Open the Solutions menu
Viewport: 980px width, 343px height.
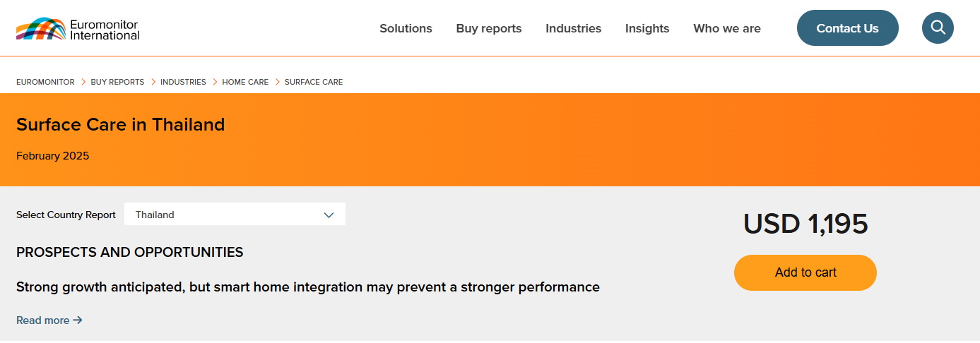coord(406,28)
